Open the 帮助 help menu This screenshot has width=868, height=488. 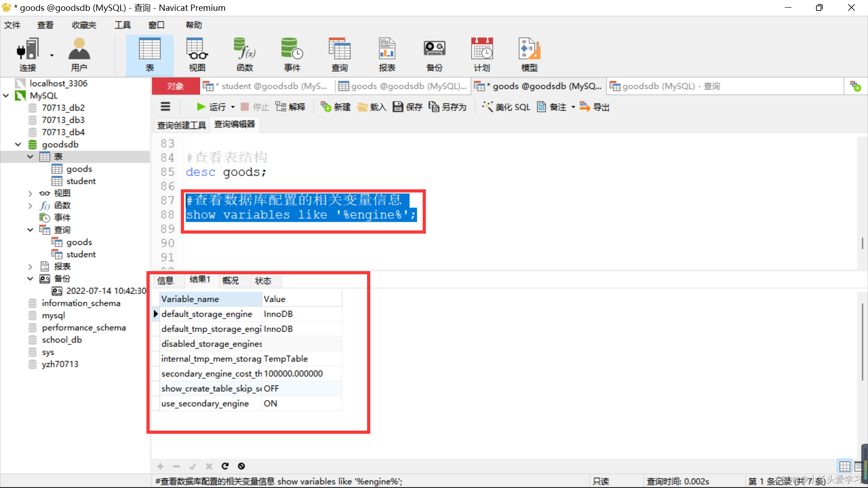click(194, 25)
